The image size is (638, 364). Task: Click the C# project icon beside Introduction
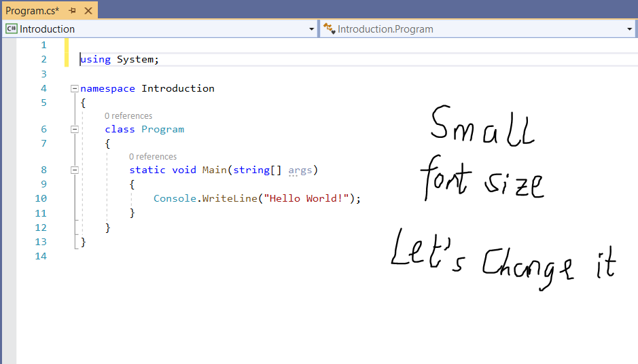click(x=12, y=29)
